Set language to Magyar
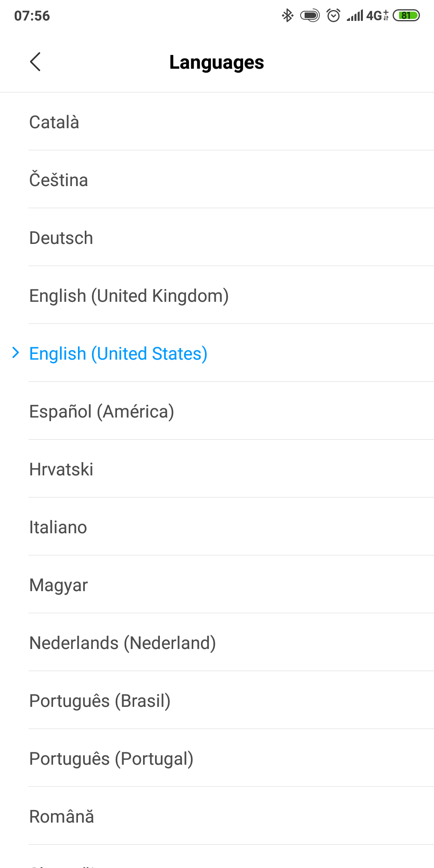This screenshot has width=434, height=868. point(59,585)
